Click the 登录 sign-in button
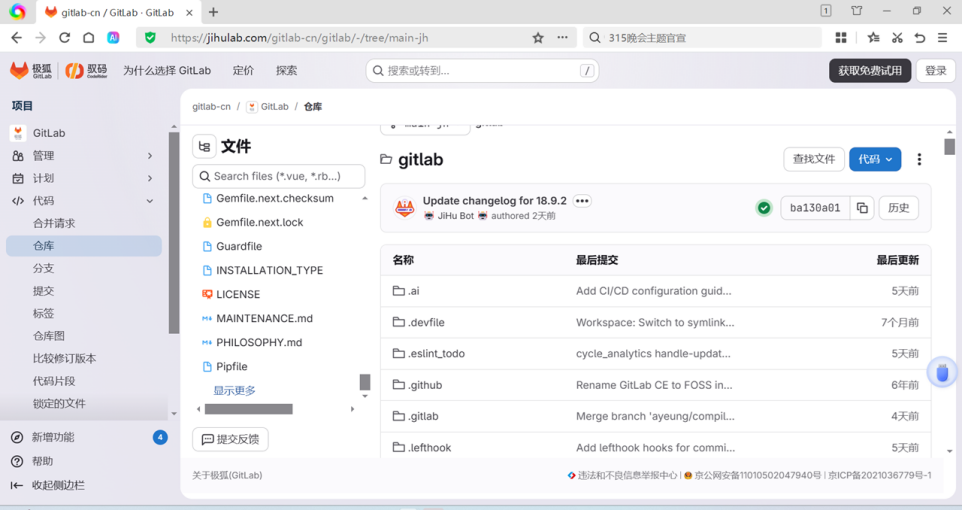Viewport: 962px width, 510px height. point(936,71)
